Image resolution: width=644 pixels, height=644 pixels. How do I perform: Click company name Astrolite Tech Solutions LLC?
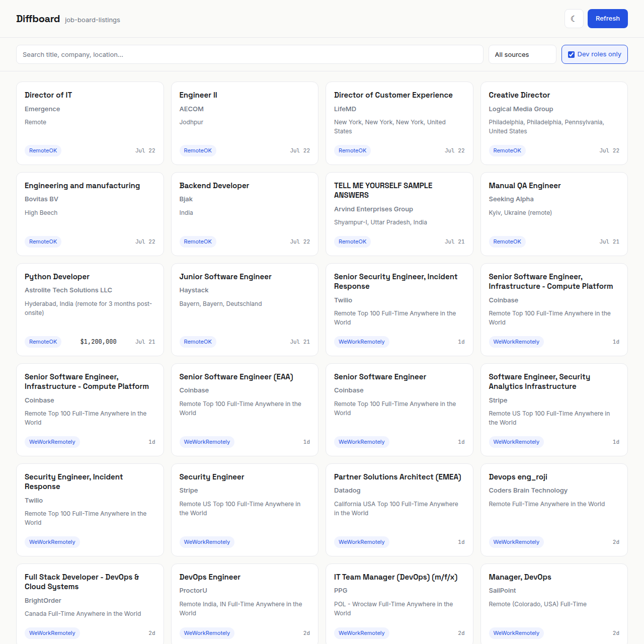click(x=68, y=290)
